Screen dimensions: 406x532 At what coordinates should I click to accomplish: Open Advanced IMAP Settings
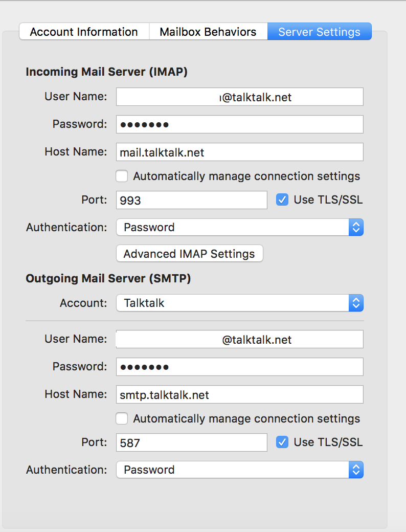tap(189, 254)
